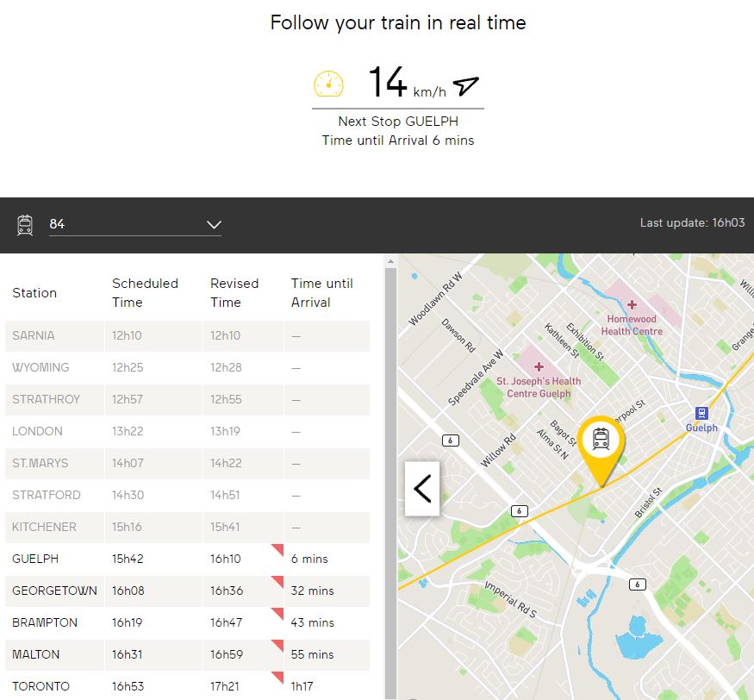Click the direction arrow next to km/h
Image resolution: width=754 pixels, height=700 pixels.
tap(465, 85)
